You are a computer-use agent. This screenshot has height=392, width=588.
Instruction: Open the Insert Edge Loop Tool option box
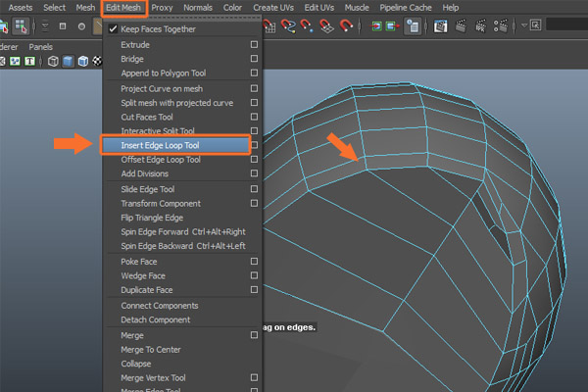254,145
